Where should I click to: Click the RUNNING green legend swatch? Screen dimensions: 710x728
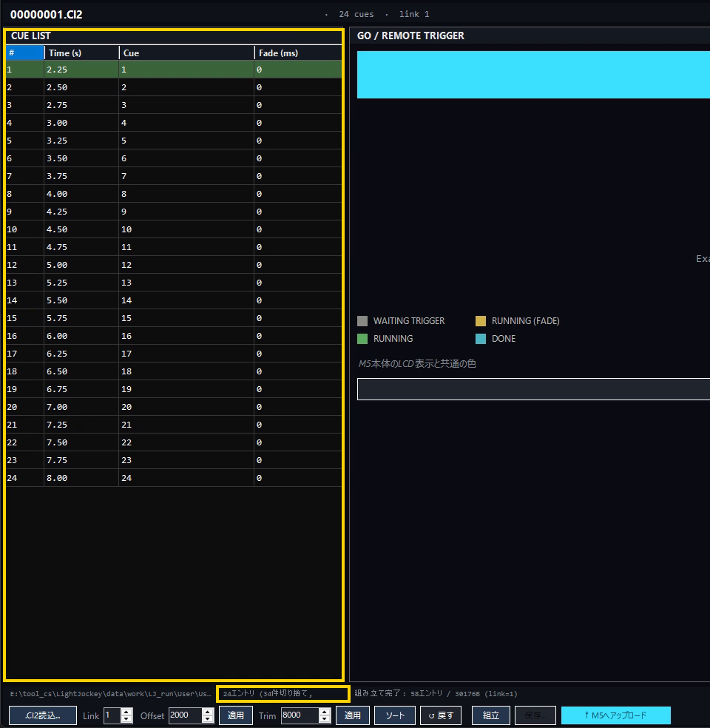(362, 338)
